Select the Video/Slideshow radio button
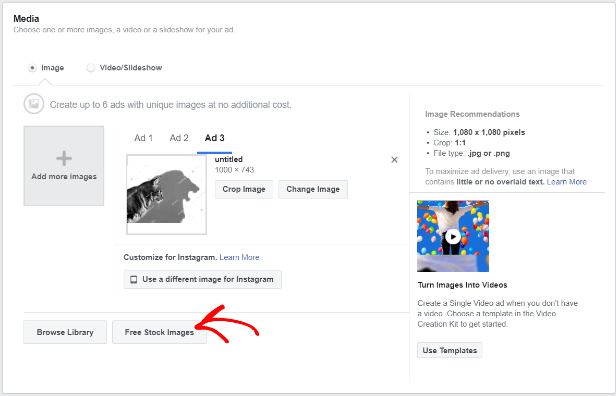This screenshot has width=616, height=396. click(91, 68)
